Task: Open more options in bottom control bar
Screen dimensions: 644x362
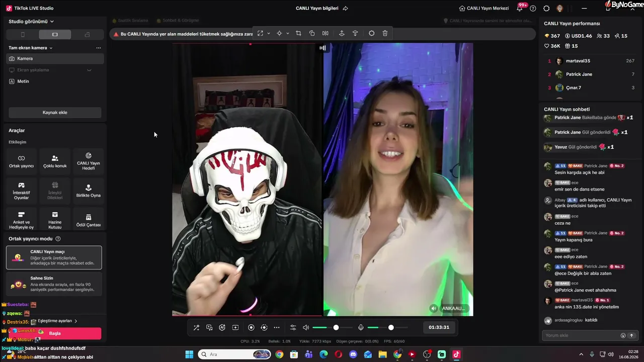Action: point(277,327)
